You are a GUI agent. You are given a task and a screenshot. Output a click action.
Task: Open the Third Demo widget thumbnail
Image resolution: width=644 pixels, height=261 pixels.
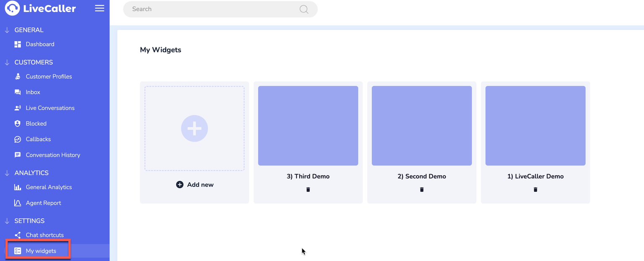[x=308, y=126]
